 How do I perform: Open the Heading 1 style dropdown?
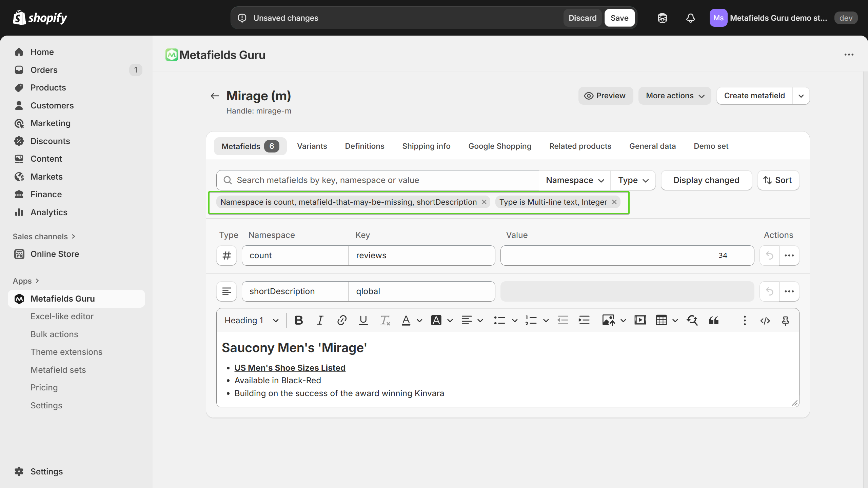point(251,320)
